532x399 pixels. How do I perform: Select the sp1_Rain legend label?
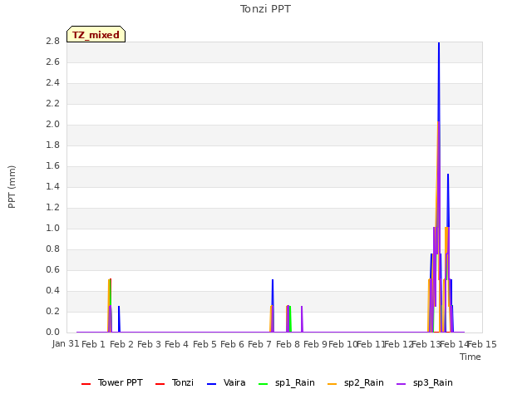click(295, 382)
